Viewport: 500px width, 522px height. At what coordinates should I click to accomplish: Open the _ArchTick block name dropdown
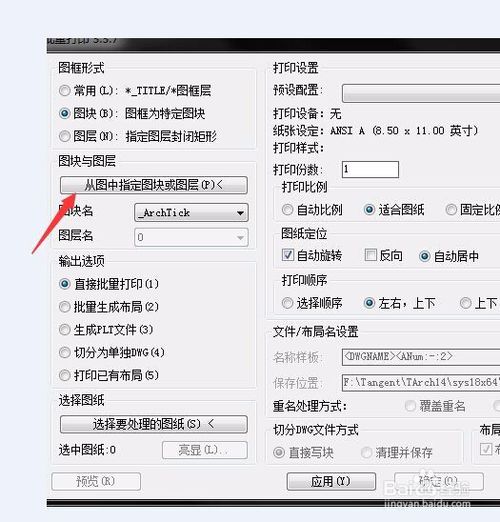pyautogui.click(x=191, y=213)
